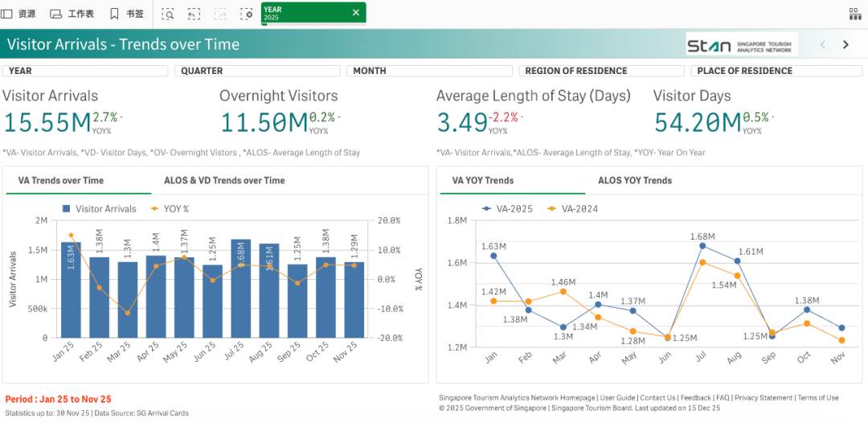Open the 书签 bookmarks menu
The height and width of the screenshot is (423, 868).
(126, 14)
